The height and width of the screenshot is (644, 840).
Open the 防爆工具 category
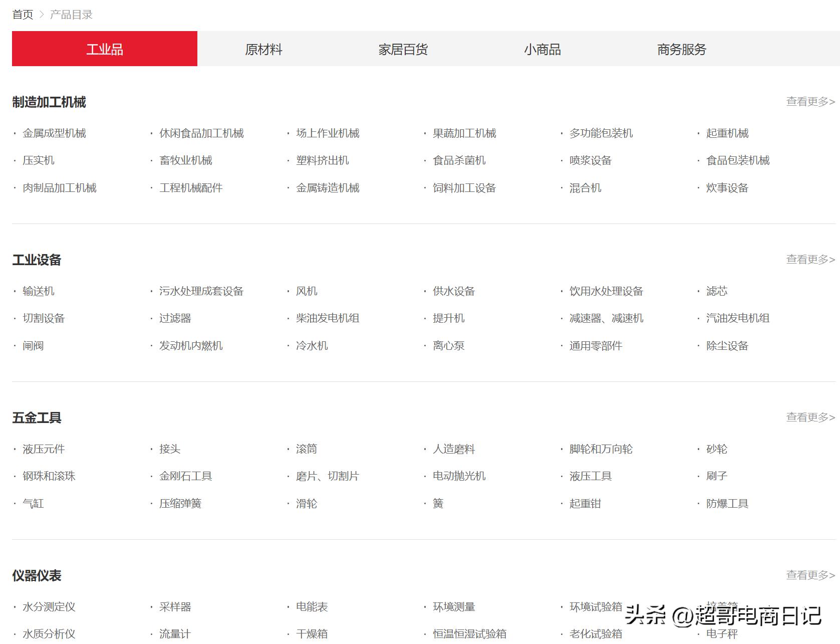click(727, 504)
